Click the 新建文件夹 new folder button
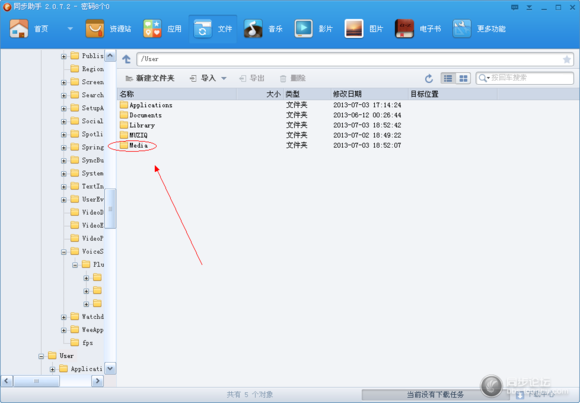Image resolution: width=580 pixels, height=403 pixels. pyautogui.click(x=150, y=78)
